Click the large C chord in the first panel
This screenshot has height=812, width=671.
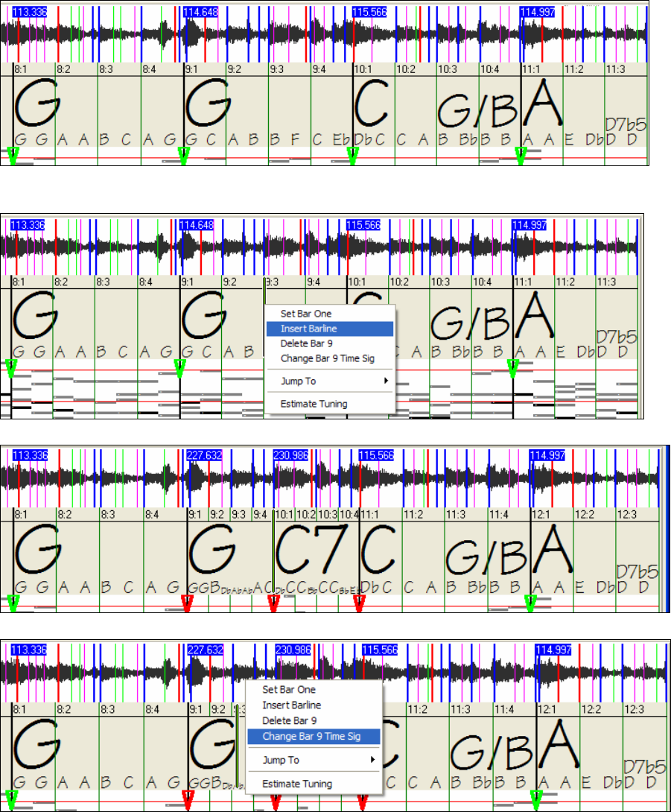click(371, 103)
